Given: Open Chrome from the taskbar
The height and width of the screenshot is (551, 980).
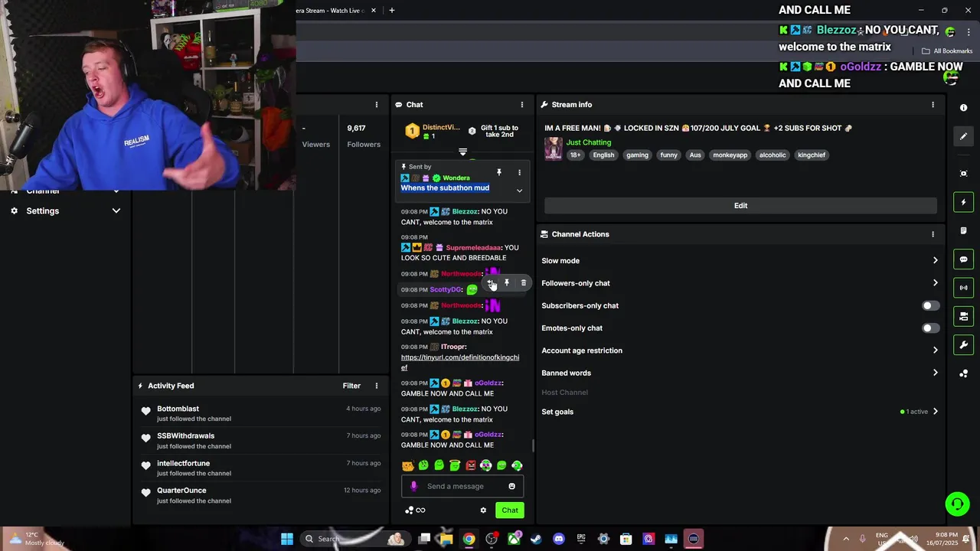Looking at the screenshot, I should [469, 539].
